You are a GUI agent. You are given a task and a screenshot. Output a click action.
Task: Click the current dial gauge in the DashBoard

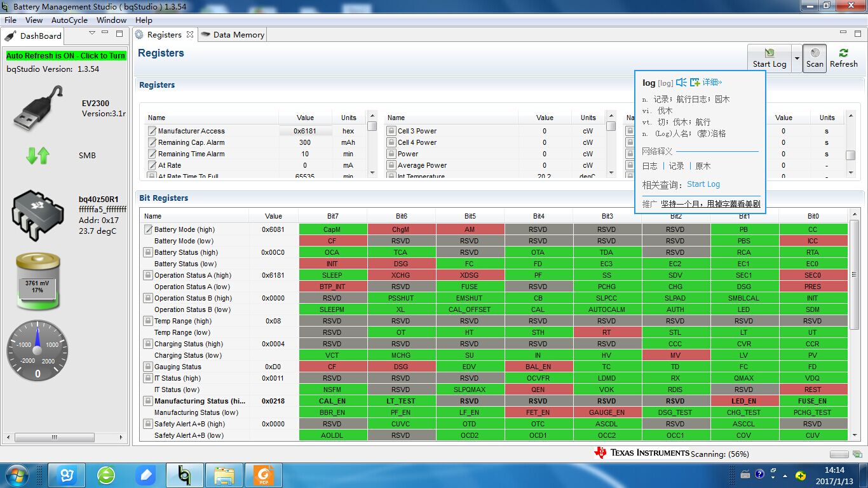point(37,350)
